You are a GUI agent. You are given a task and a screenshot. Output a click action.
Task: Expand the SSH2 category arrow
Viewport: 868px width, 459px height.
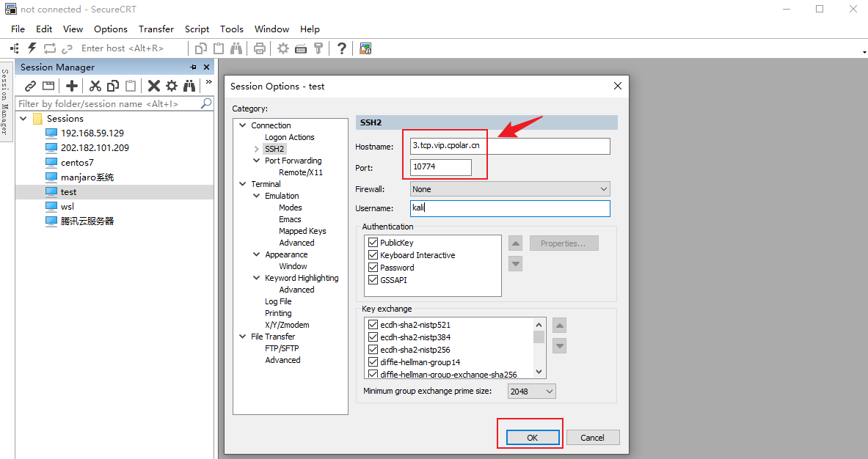256,149
